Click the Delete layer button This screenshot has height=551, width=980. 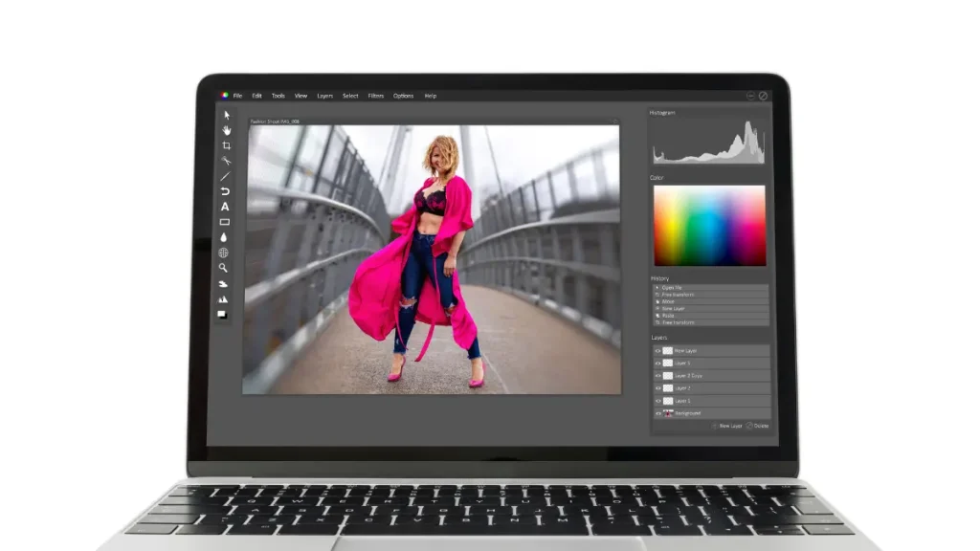[757, 426]
